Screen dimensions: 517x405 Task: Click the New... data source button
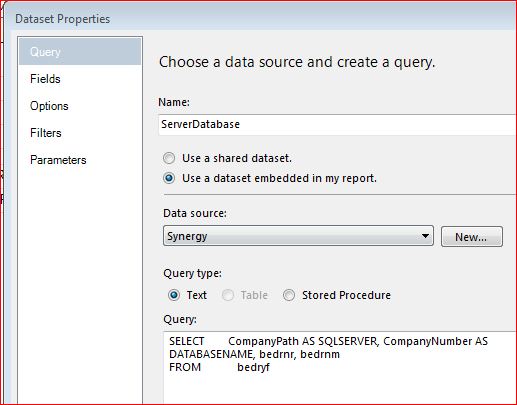pos(472,237)
